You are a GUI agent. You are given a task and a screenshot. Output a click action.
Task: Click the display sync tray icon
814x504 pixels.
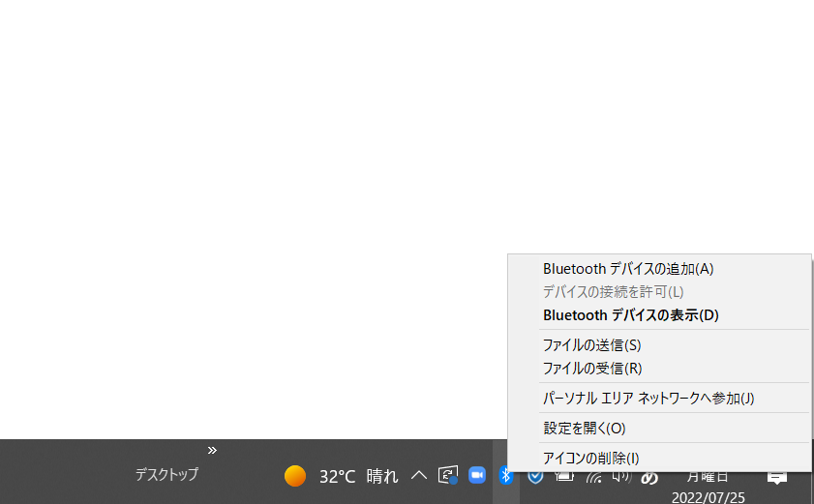(x=448, y=475)
